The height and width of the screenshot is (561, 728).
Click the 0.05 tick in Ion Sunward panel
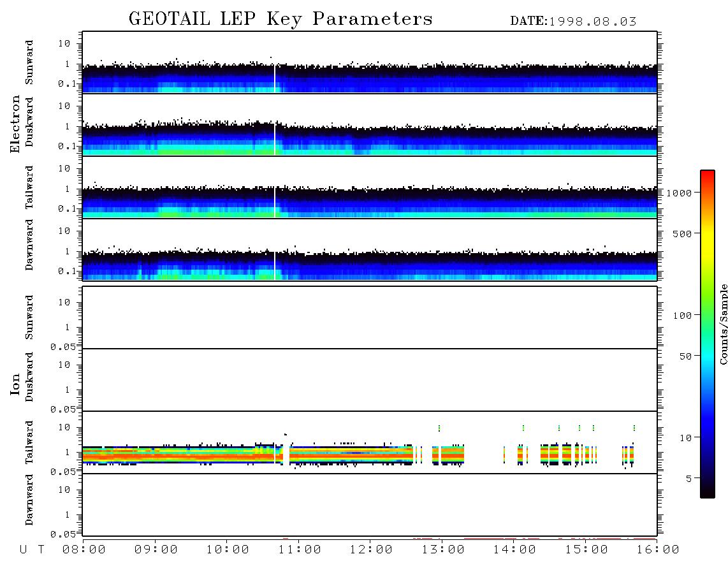[63, 347]
